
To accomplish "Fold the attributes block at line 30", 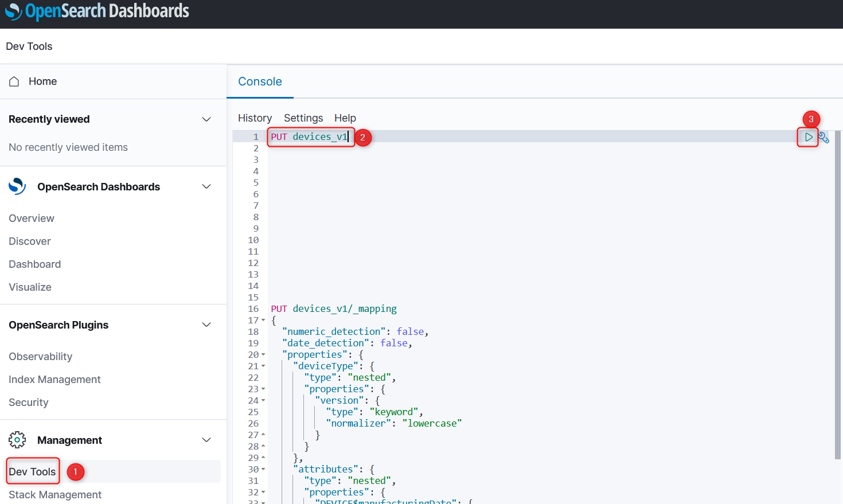I will coord(263,469).
